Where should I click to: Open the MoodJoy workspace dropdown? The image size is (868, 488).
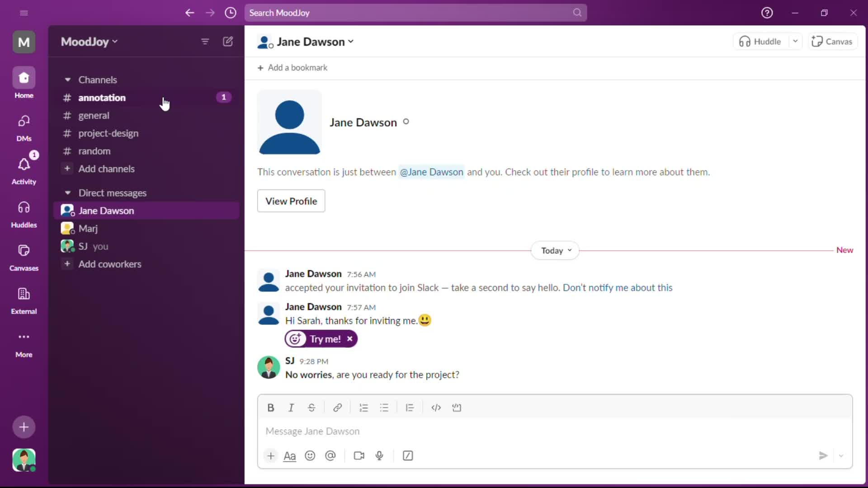click(89, 42)
